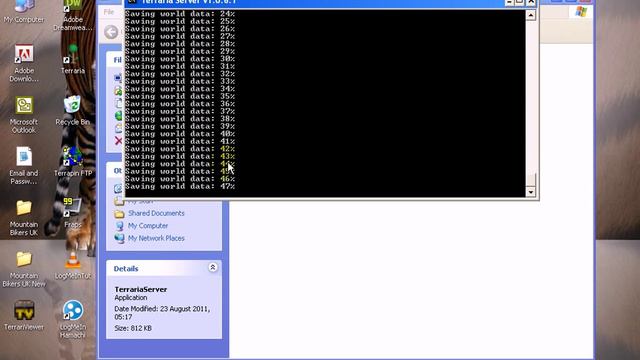Go to My Computer link in Other Places
640x360 pixels.
coord(148,226)
